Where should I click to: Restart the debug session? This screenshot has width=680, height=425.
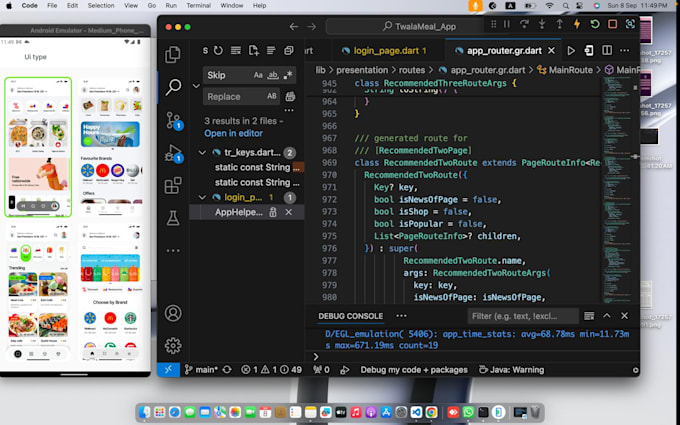[595, 24]
